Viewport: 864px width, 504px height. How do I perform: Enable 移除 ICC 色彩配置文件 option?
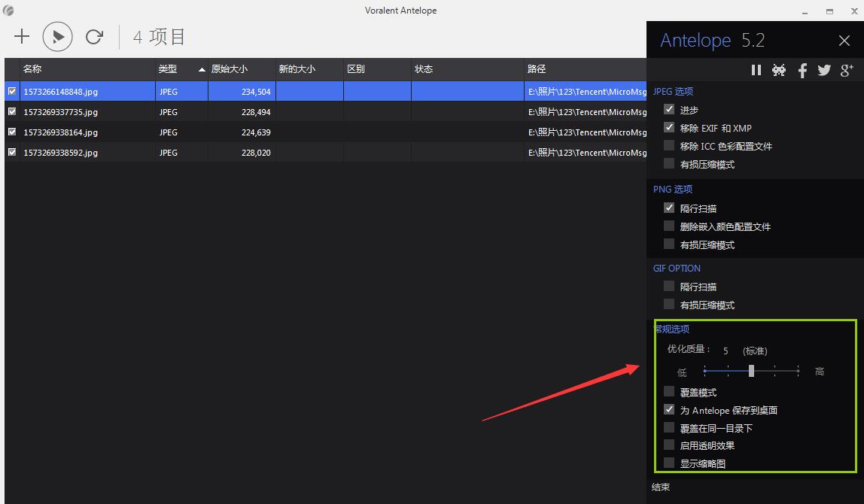pos(669,146)
